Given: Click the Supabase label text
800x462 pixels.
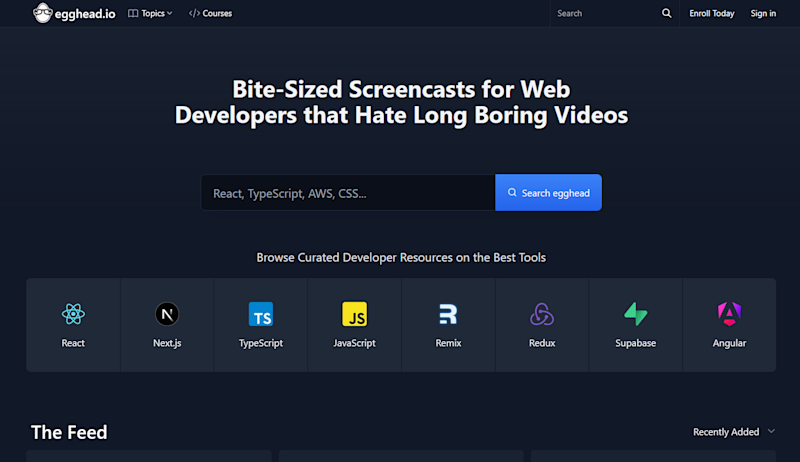Looking at the screenshot, I should tap(636, 343).
